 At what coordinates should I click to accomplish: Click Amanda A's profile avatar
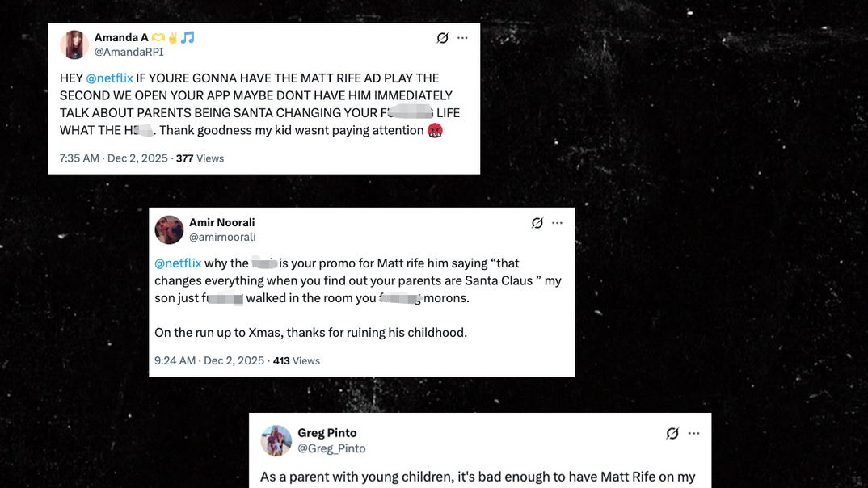pos(74,44)
